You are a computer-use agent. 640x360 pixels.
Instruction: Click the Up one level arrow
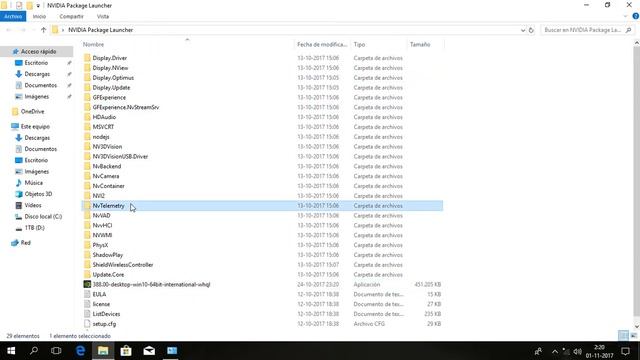(x=44, y=30)
